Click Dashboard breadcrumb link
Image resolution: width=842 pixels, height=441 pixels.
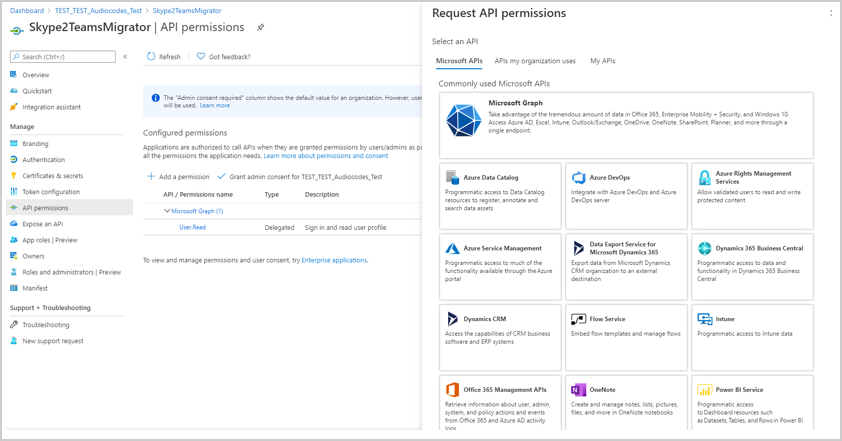click(x=27, y=11)
